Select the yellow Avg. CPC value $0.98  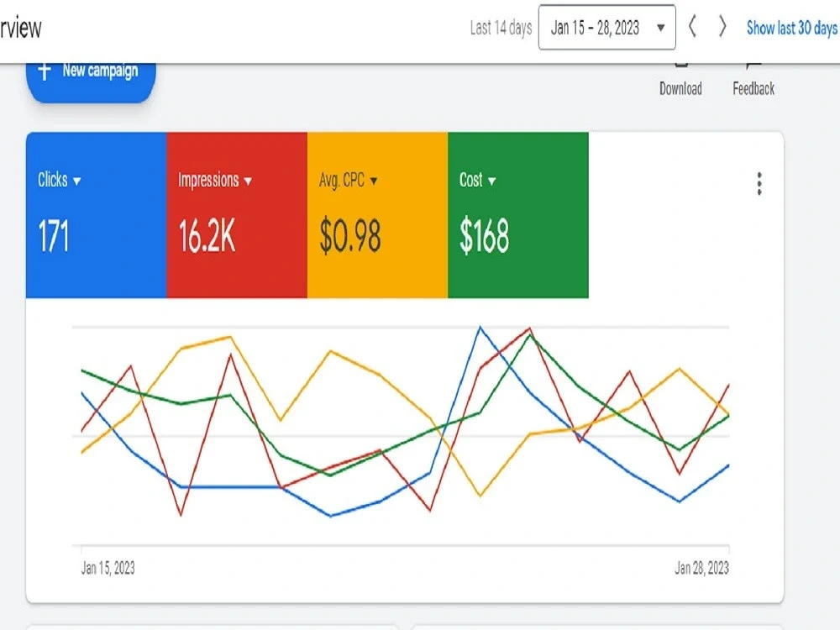click(x=350, y=236)
